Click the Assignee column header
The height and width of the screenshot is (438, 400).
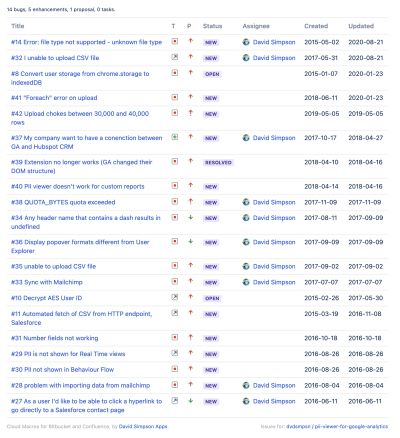click(x=256, y=26)
